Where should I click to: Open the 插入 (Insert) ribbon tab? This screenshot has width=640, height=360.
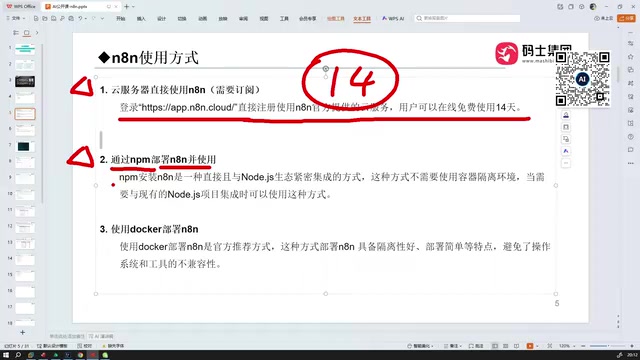point(141,18)
